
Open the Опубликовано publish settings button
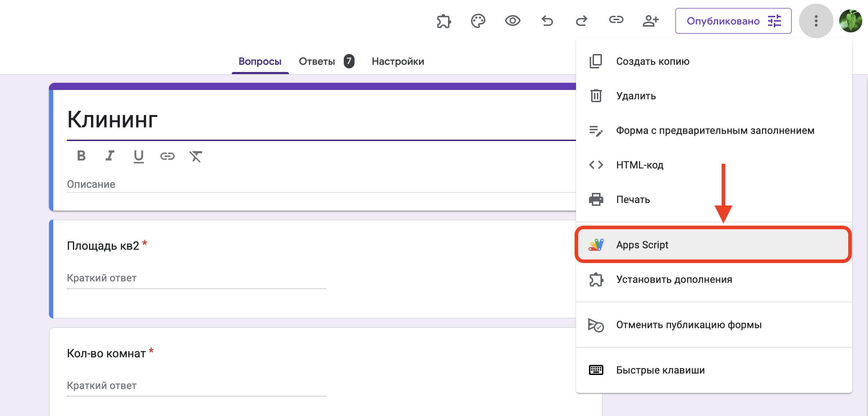tap(733, 21)
